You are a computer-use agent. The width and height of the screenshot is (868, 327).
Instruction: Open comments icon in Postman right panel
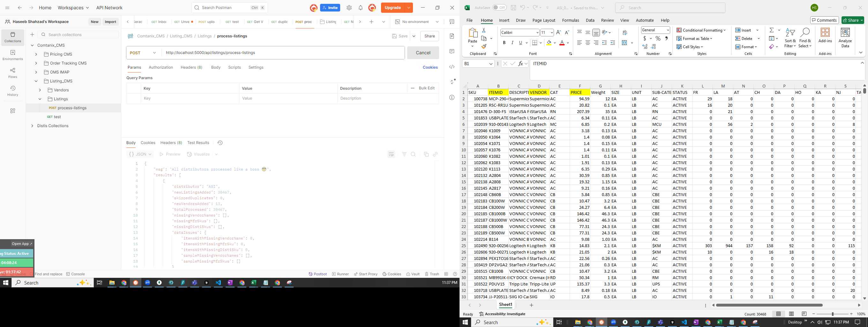[452, 51]
